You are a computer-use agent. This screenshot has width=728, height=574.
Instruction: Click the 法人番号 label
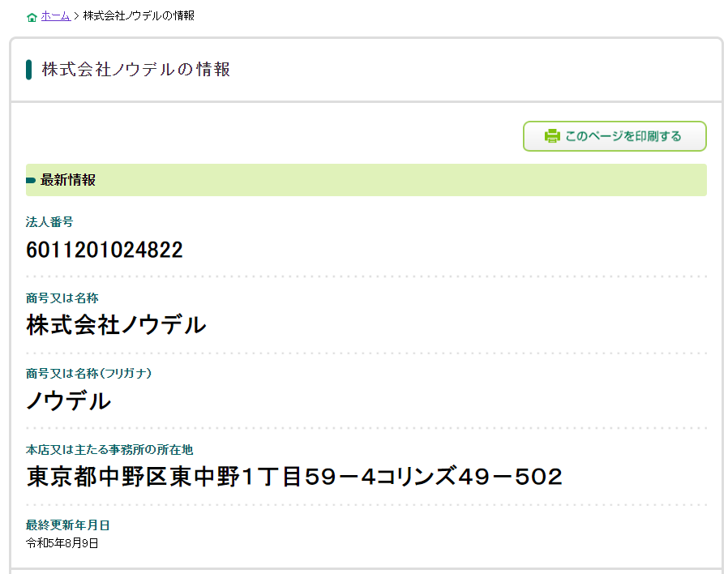pos(49,222)
